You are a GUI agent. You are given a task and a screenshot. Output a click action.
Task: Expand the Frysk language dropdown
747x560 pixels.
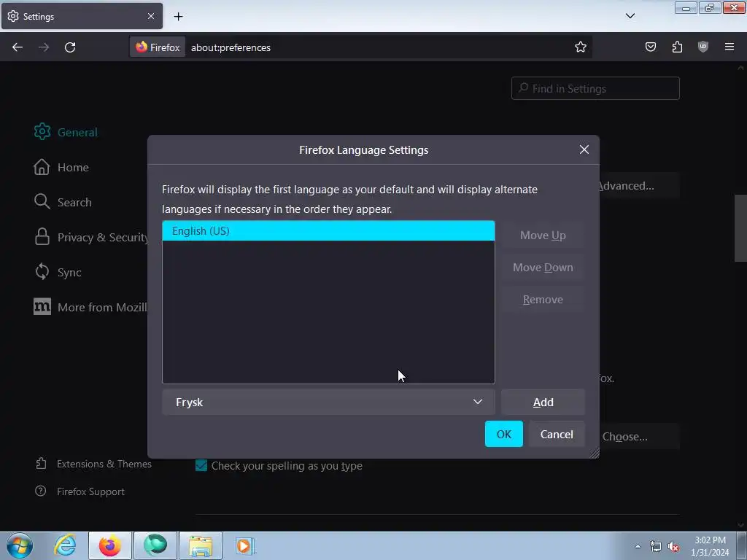pyautogui.click(x=328, y=402)
